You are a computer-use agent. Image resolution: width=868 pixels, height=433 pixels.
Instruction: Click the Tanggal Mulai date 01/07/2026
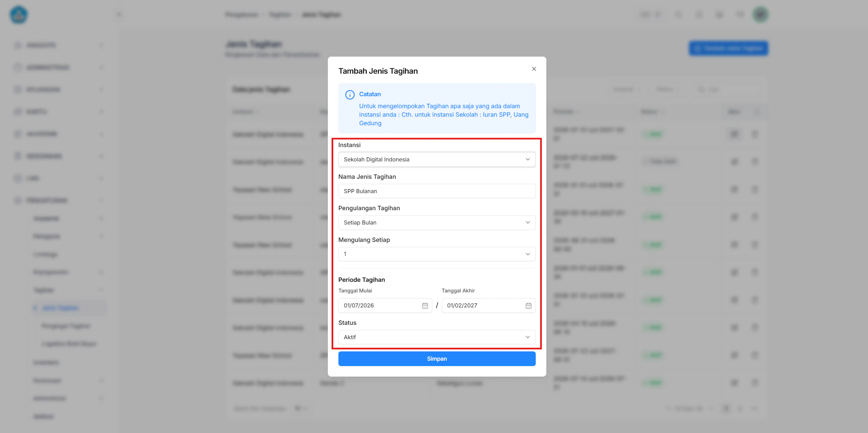tap(359, 305)
